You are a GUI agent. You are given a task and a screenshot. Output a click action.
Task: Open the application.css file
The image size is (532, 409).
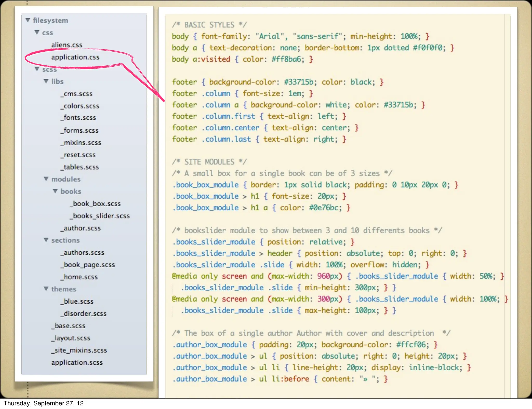click(x=75, y=57)
